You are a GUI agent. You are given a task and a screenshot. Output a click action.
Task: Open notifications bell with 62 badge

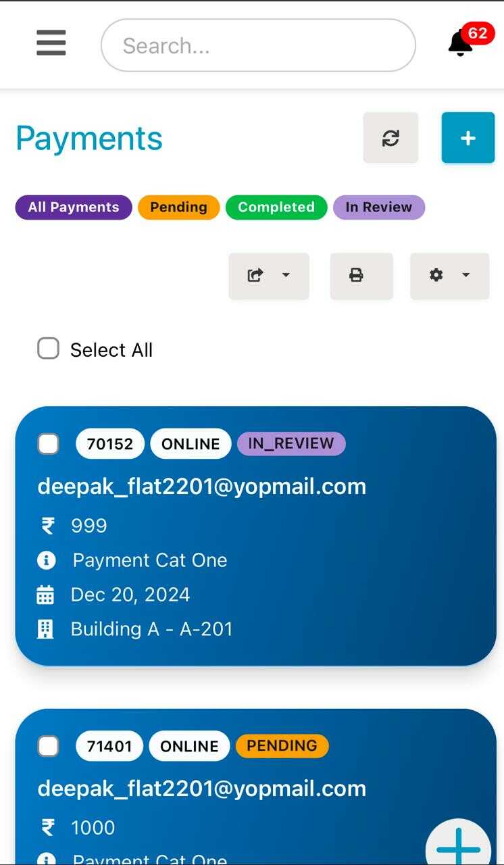pyautogui.click(x=466, y=42)
